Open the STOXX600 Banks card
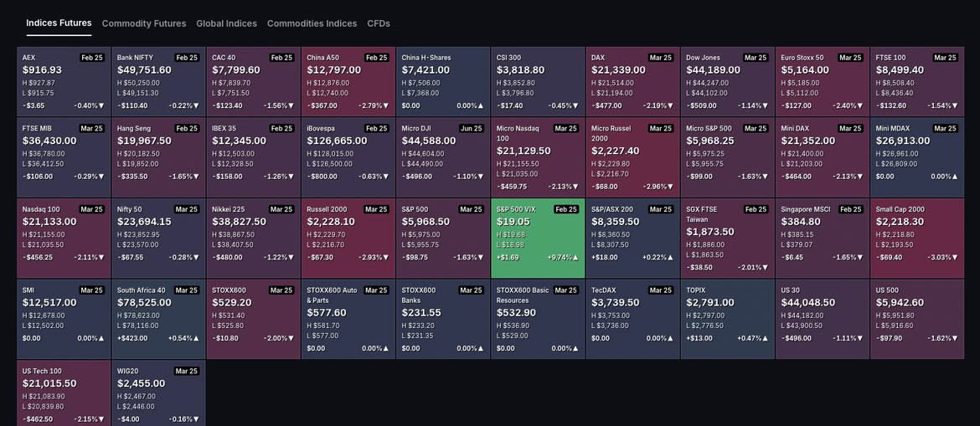This screenshot has width=980, height=426. (x=443, y=319)
